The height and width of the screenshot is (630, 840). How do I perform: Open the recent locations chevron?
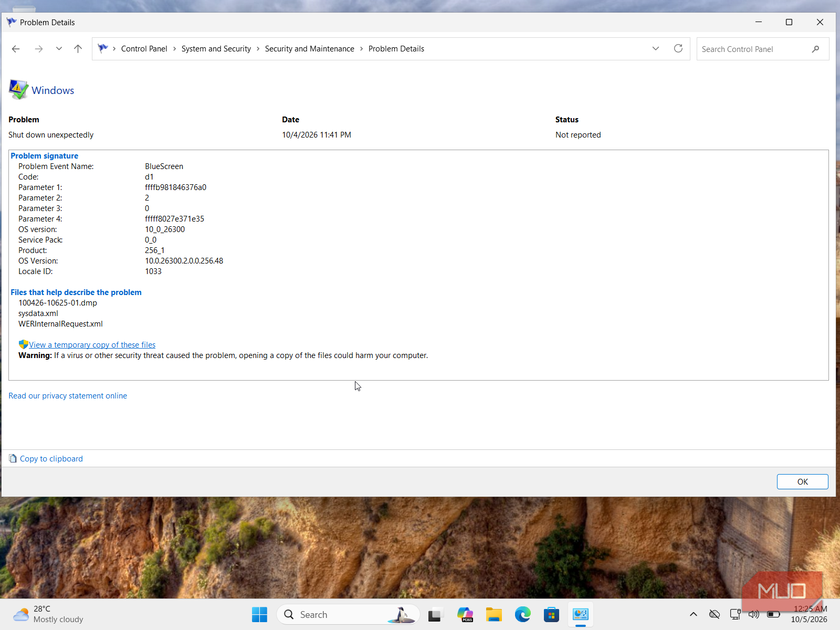tap(59, 49)
